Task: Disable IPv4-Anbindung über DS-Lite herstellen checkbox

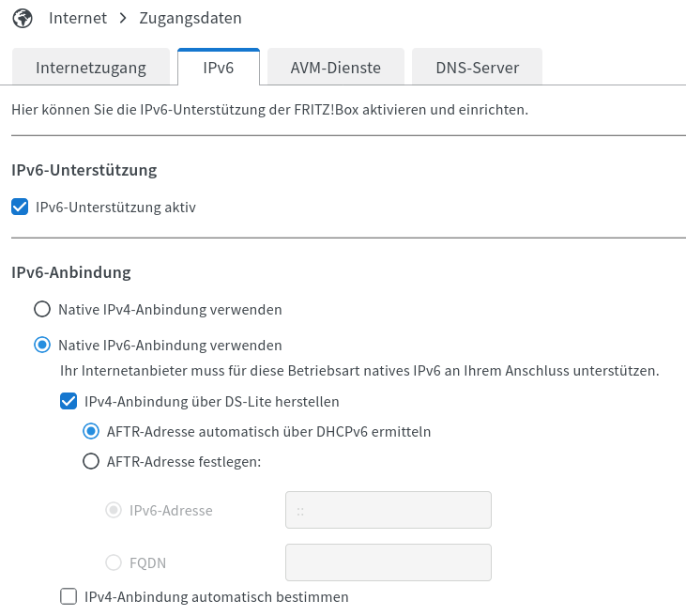Action: (x=69, y=402)
